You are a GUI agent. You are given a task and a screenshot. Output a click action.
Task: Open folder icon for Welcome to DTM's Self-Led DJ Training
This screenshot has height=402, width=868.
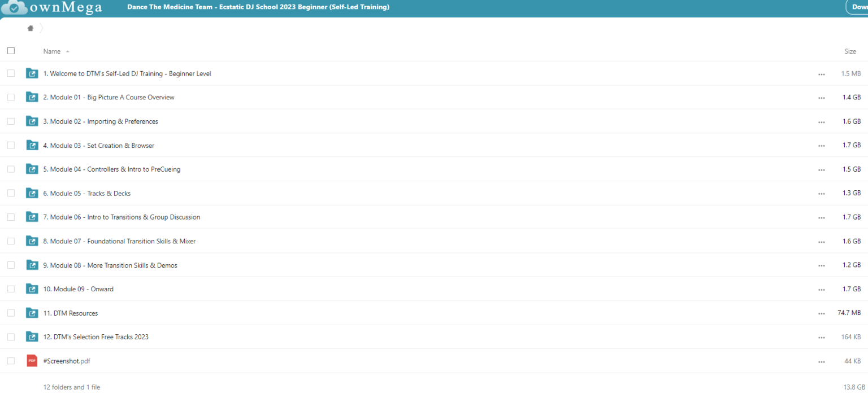tap(32, 73)
